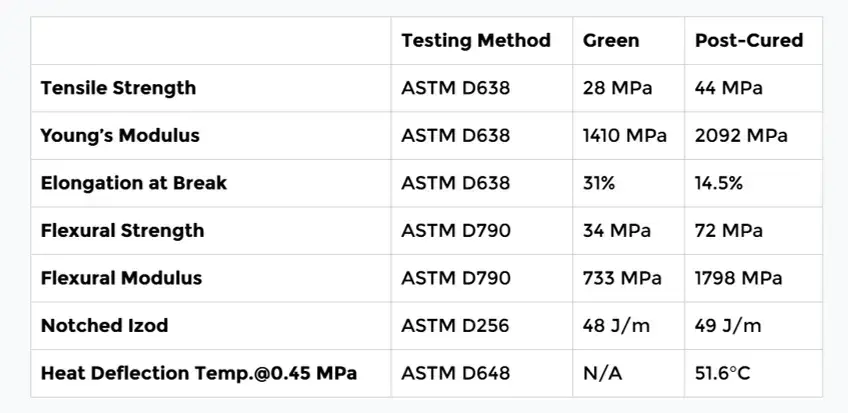Select the 44 MPa post-cured value

point(729,88)
